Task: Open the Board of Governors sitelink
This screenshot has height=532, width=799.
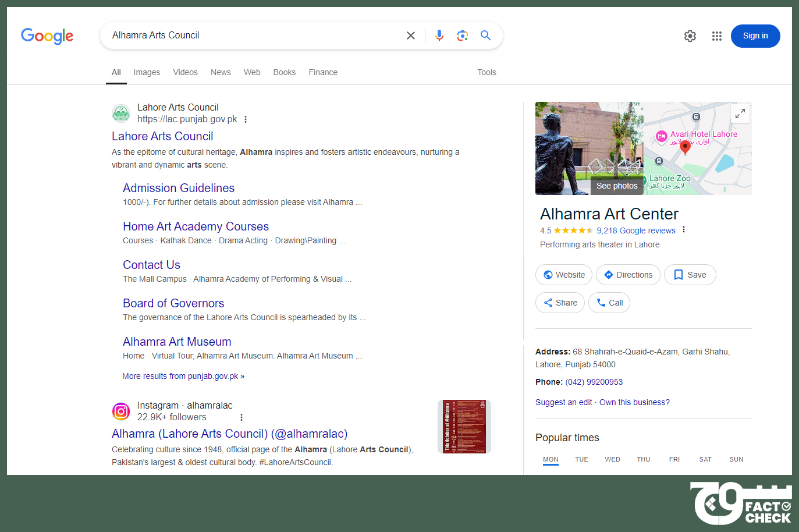Action: (x=173, y=303)
